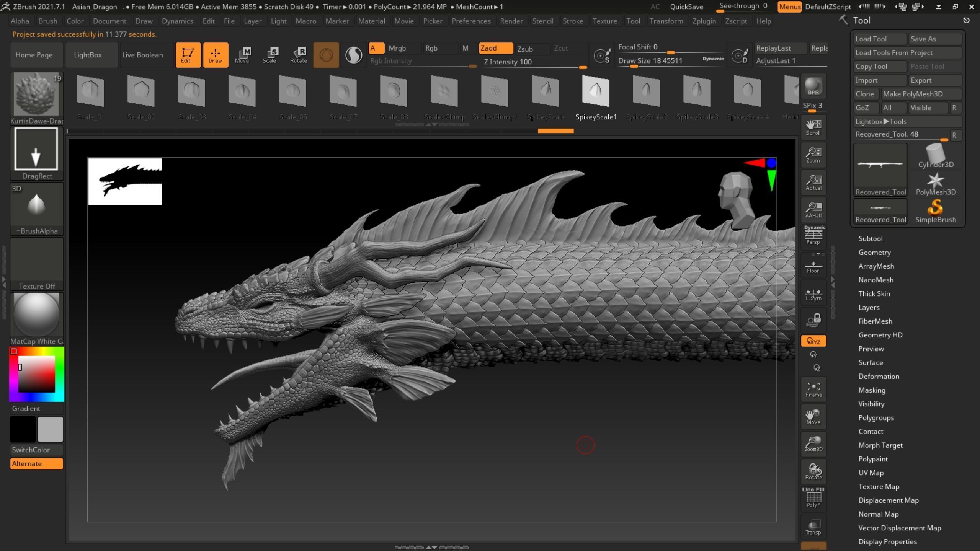Viewport: 980px width, 551px height.
Task: Pick a color in the color picker
Action: (37, 374)
